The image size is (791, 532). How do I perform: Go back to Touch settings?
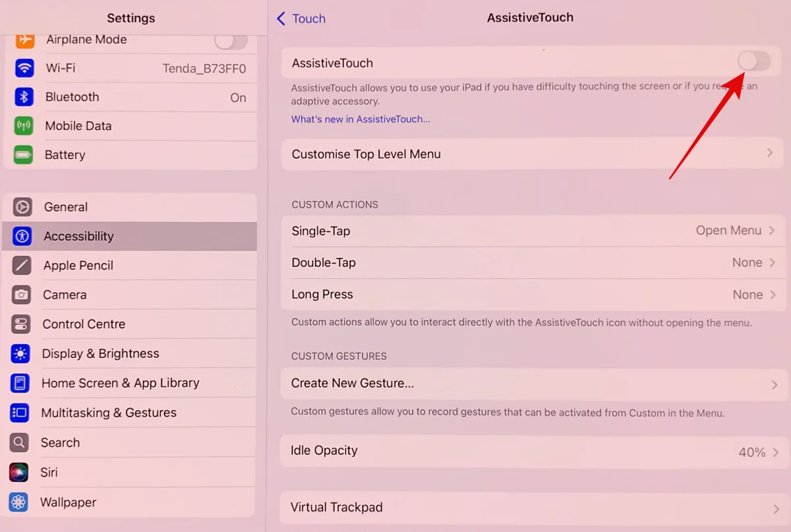[301, 18]
